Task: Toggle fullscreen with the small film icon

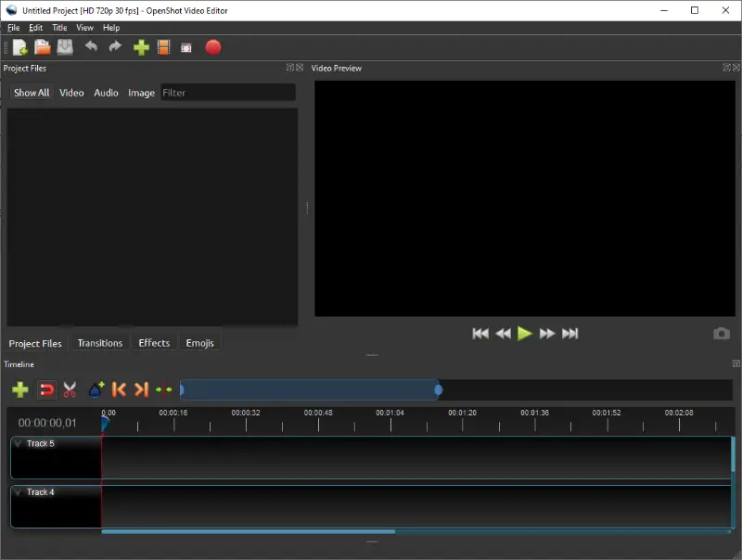Action: pos(186,48)
